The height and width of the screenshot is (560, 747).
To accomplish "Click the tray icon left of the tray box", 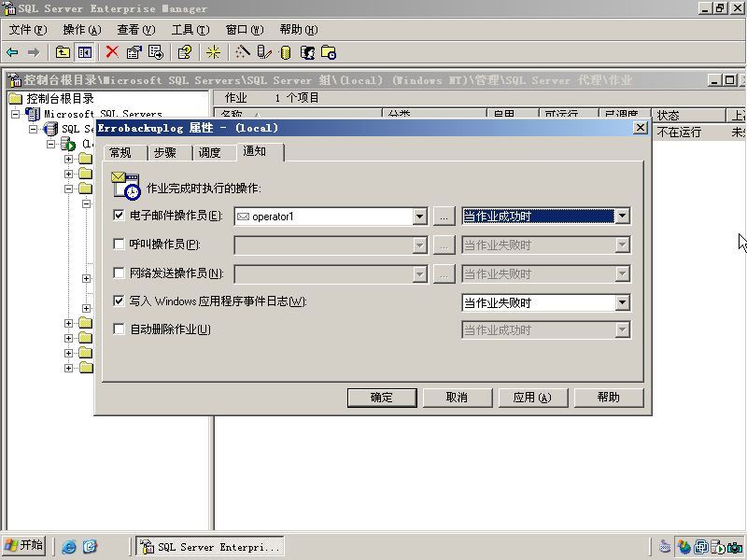I will (665, 547).
